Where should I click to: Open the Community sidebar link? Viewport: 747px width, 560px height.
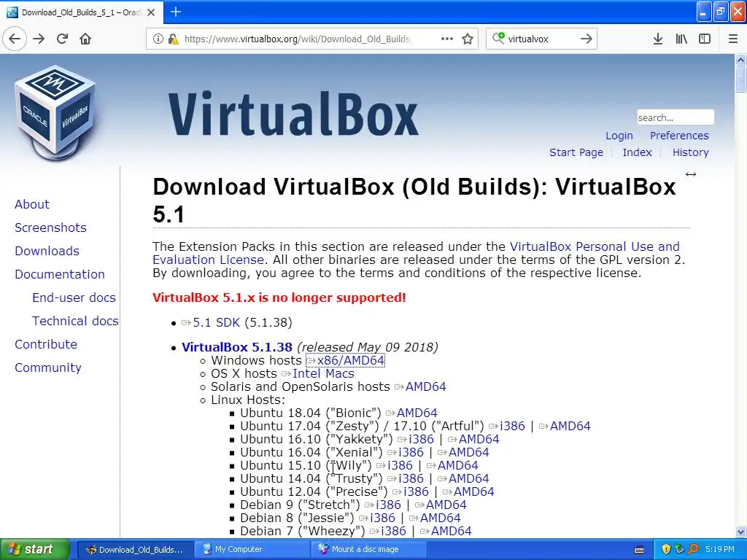(48, 367)
